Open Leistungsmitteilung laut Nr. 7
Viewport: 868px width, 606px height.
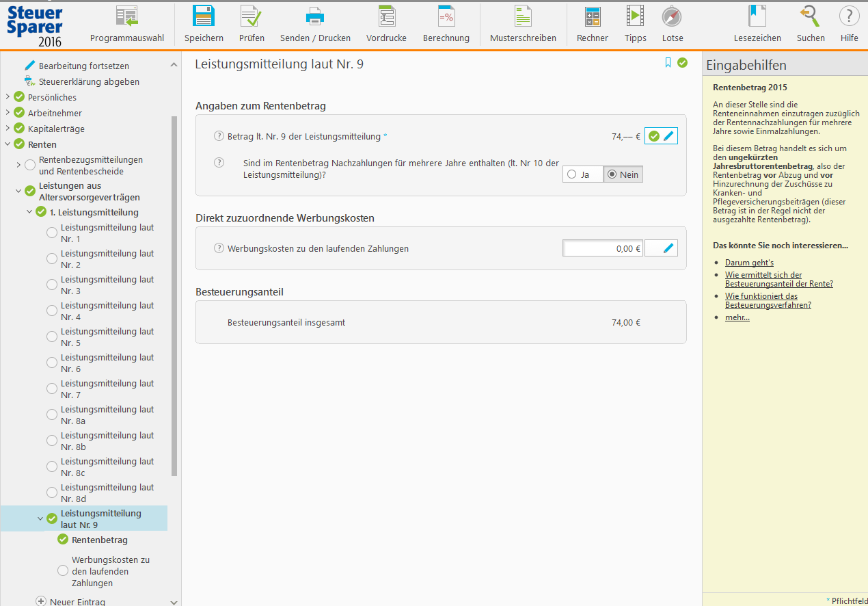coord(107,389)
